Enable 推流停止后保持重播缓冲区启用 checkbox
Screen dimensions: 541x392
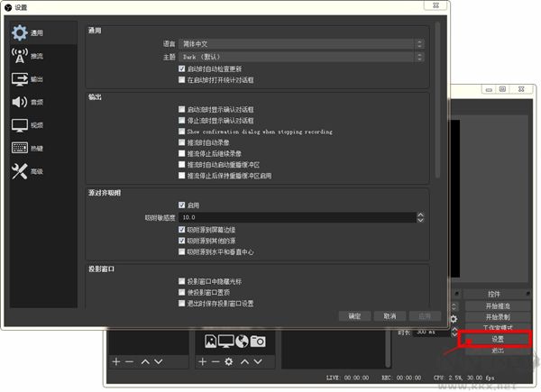coord(182,176)
